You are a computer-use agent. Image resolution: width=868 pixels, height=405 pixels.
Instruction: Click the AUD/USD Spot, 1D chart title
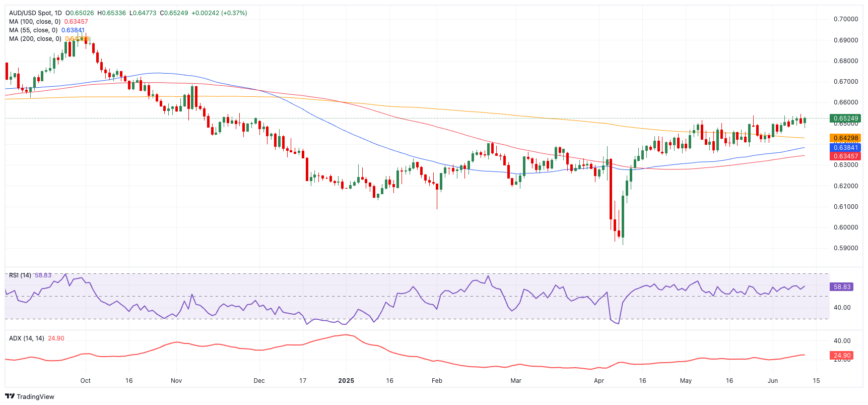[35, 13]
